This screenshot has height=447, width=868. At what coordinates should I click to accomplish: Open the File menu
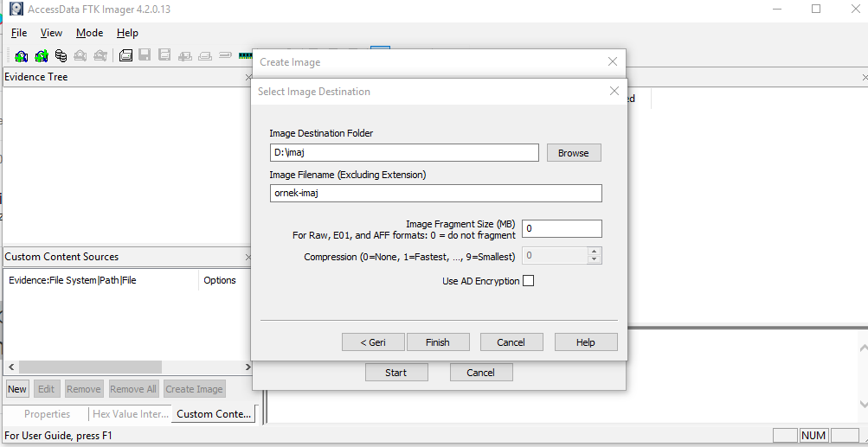(19, 33)
